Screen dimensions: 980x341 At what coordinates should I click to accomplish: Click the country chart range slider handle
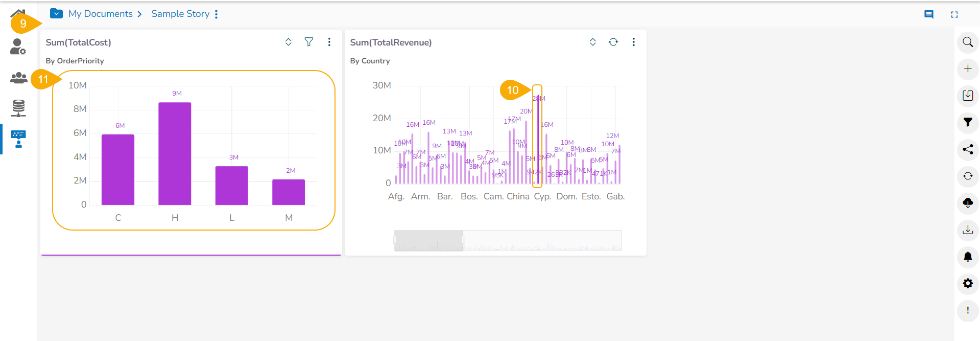[x=463, y=240]
